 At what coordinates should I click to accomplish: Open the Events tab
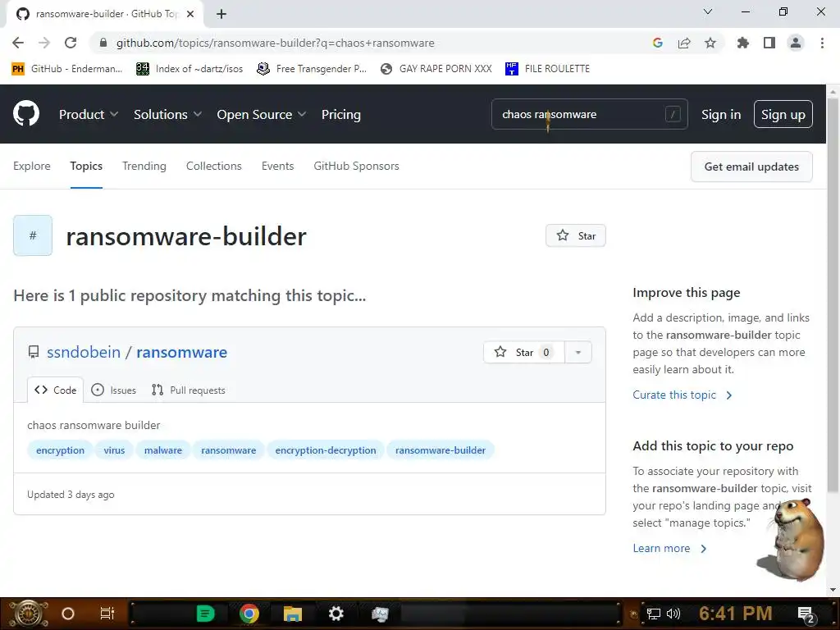click(277, 166)
